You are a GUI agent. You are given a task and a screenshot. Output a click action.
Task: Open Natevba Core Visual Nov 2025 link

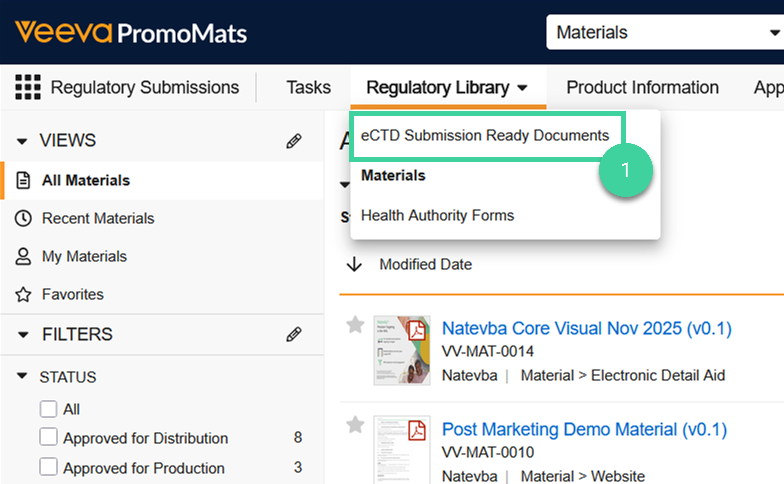(x=586, y=328)
